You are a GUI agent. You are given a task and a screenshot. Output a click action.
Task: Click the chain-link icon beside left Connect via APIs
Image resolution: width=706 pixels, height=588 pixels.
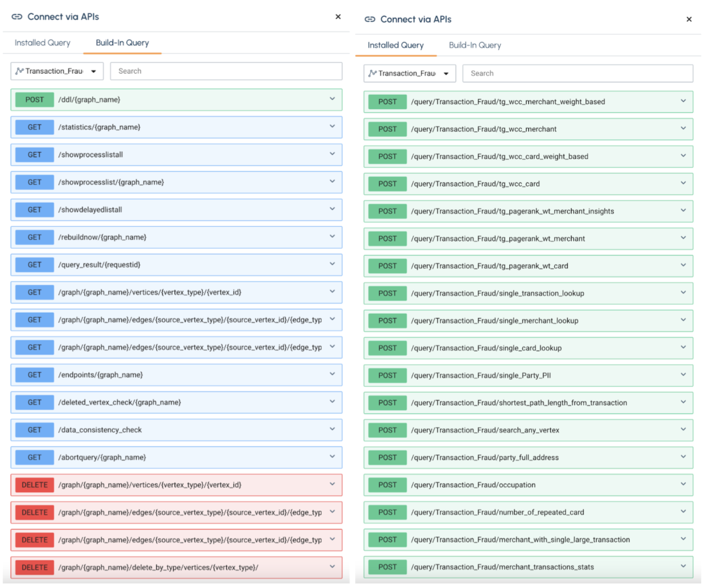17,17
